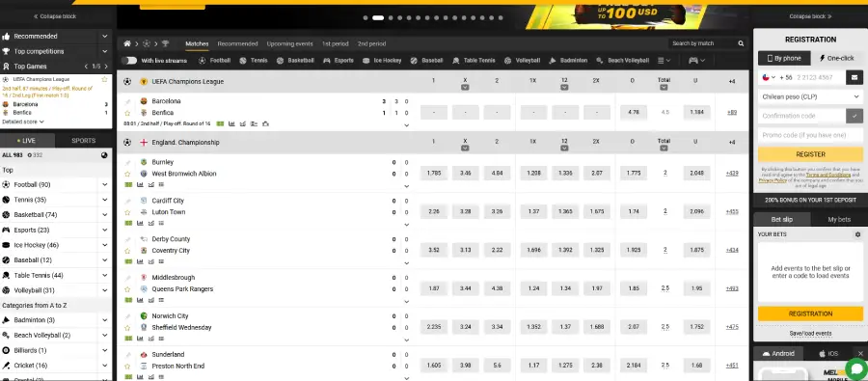The image size is (868, 381).
Task: Click the REGISTRATION button in bet slip
Action: point(810,314)
